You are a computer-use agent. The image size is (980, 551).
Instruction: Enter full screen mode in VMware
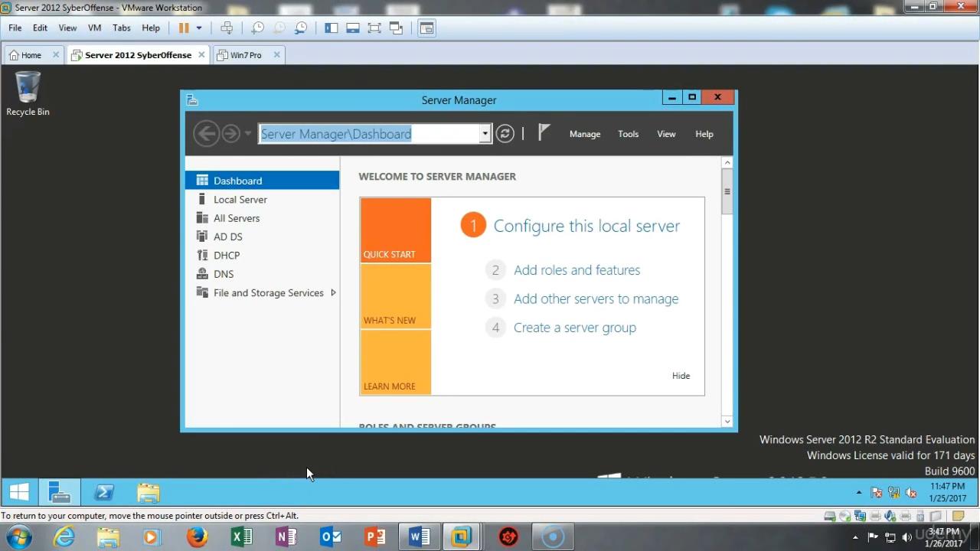374,28
